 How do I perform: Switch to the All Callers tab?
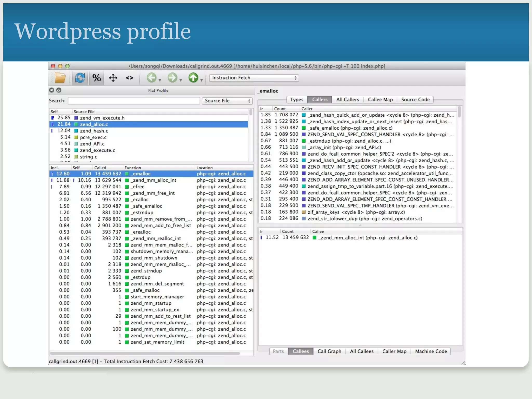[348, 99]
